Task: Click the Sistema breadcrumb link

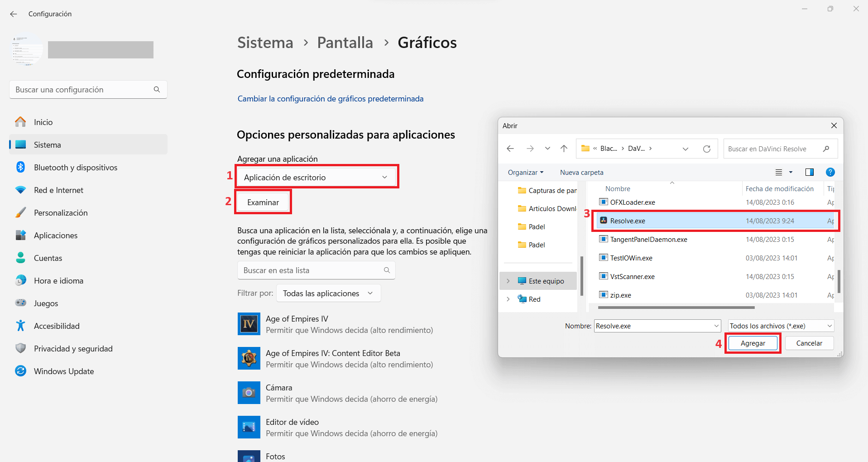Action: tap(265, 43)
